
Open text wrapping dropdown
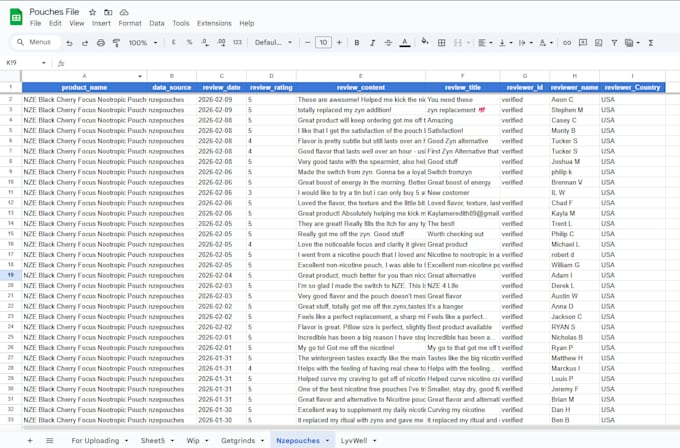pos(525,43)
